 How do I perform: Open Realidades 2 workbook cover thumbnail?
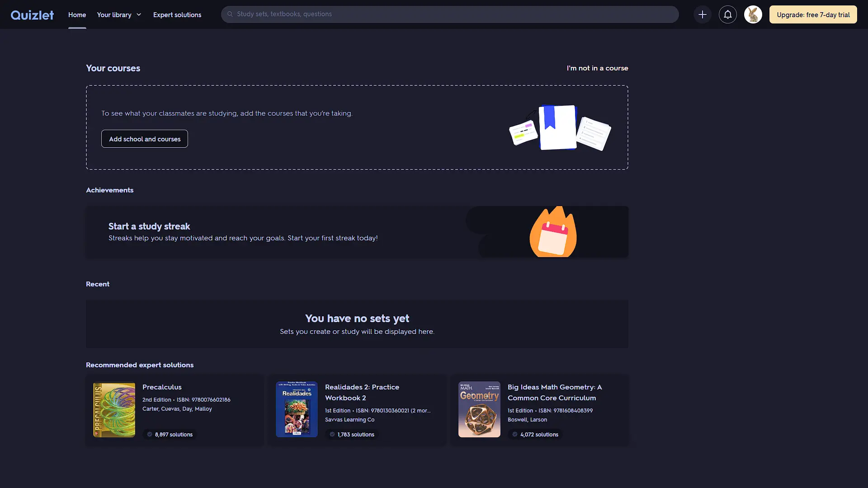click(x=297, y=409)
